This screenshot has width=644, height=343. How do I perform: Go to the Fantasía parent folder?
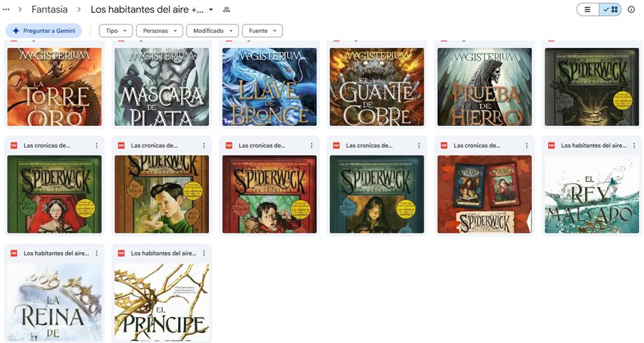pyautogui.click(x=49, y=9)
